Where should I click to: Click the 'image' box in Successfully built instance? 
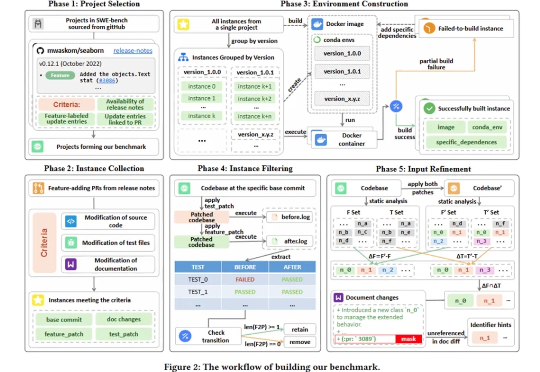coord(446,127)
